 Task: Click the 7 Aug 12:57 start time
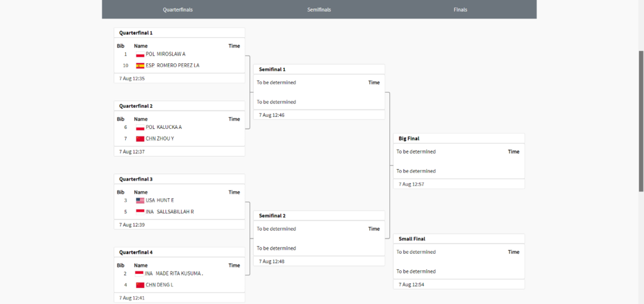coord(411,185)
